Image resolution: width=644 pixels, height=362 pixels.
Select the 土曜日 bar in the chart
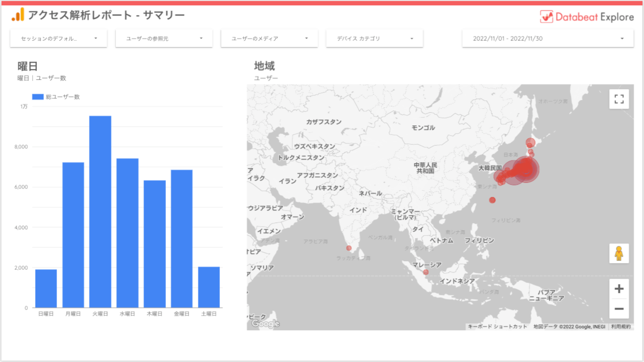[209, 287]
